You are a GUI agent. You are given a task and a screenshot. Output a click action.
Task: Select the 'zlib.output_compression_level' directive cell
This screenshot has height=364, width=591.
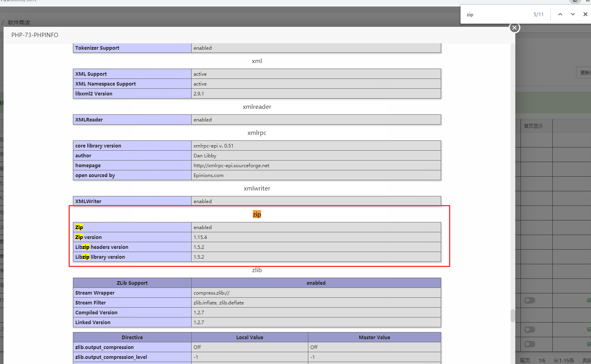pos(132,357)
